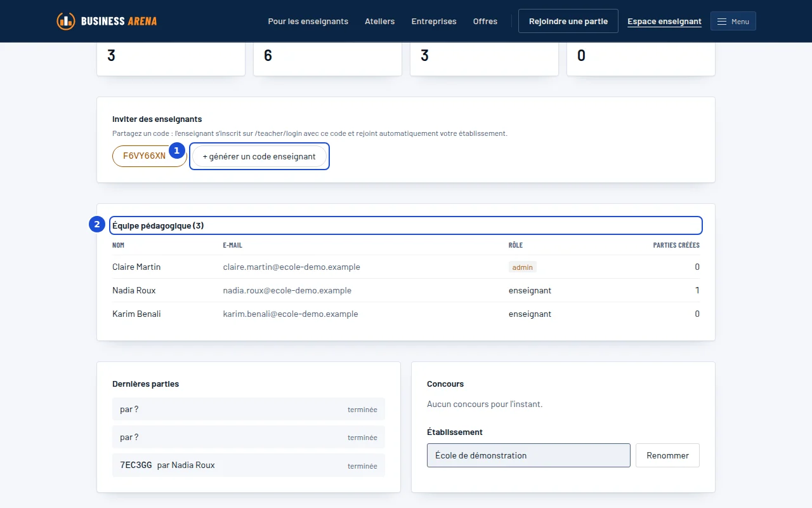This screenshot has width=812, height=508.
Task: Open the Pour les enseignants nav item
Action: coord(308,22)
